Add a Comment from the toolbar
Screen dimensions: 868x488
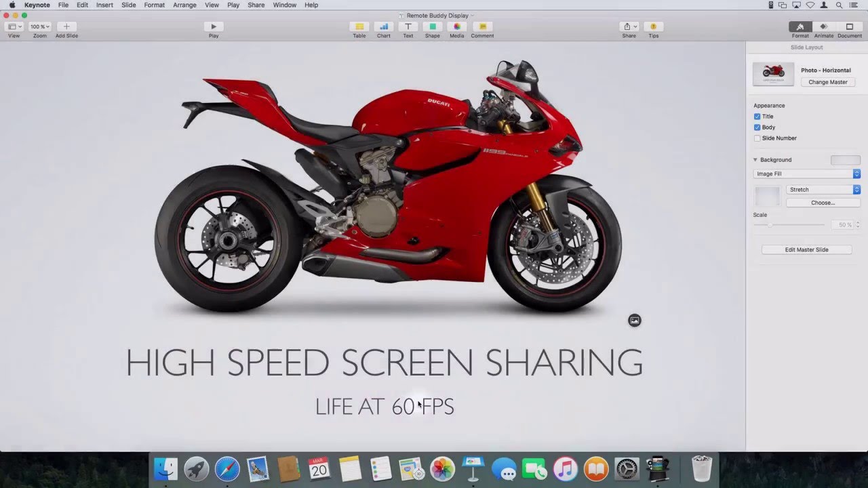483,26
